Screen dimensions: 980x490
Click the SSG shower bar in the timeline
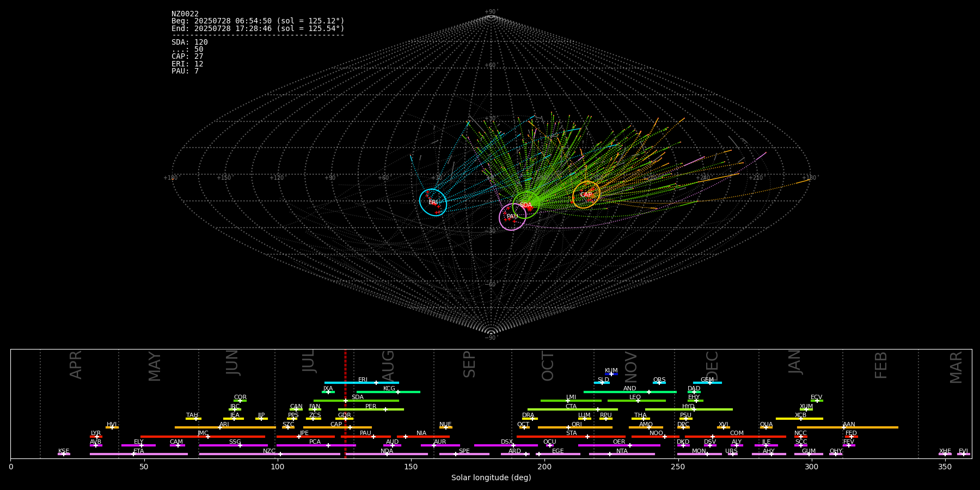233,445
